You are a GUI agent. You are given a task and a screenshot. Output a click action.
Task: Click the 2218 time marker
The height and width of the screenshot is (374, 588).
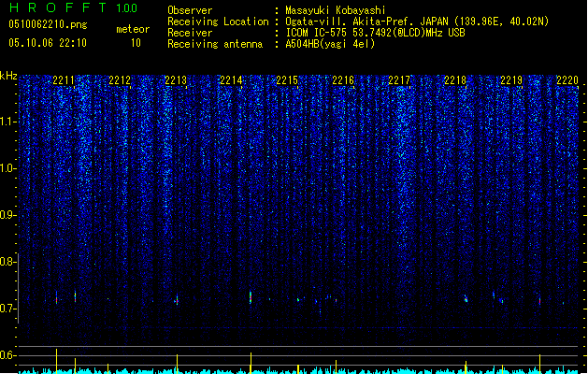455,80
